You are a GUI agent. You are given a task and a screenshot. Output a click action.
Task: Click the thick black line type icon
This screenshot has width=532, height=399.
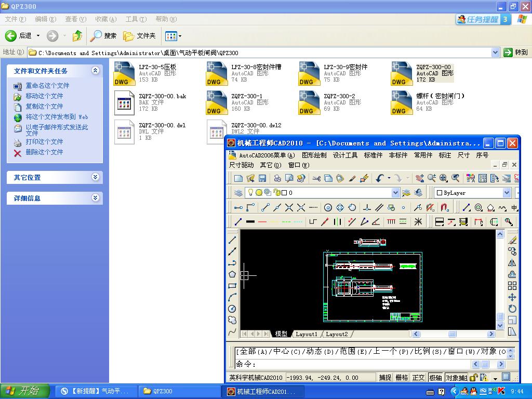point(250,222)
